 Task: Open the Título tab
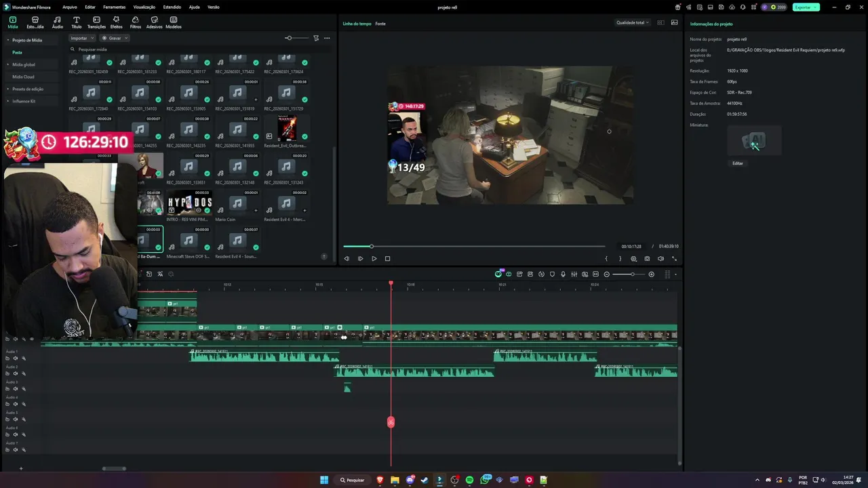coord(76,22)
